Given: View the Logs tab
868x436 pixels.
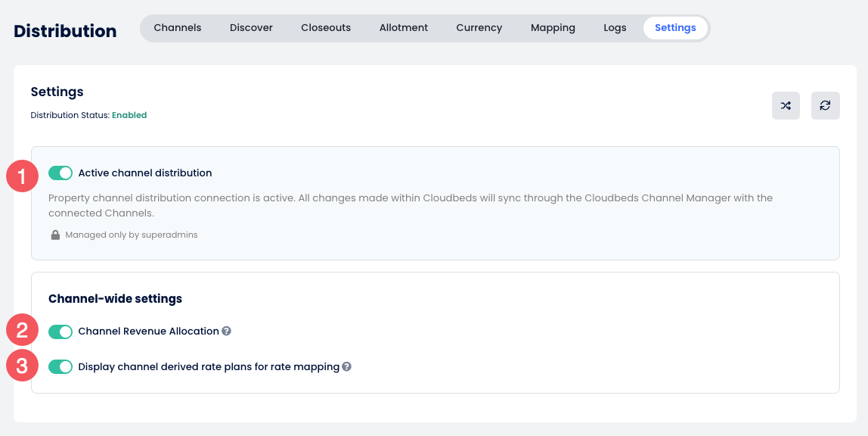Looking at the screenshot, I should 615,28.
